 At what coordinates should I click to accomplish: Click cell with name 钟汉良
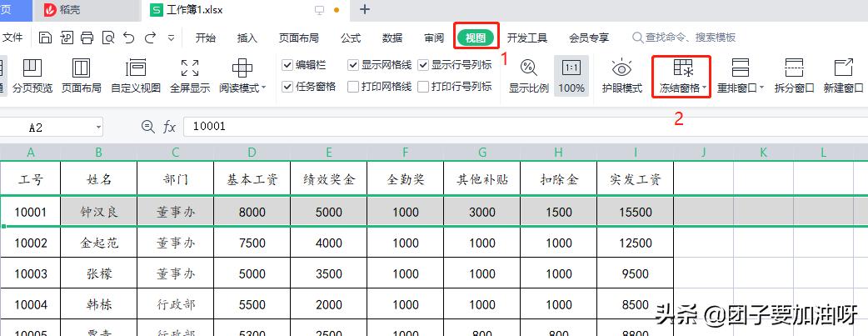point(99,212)
